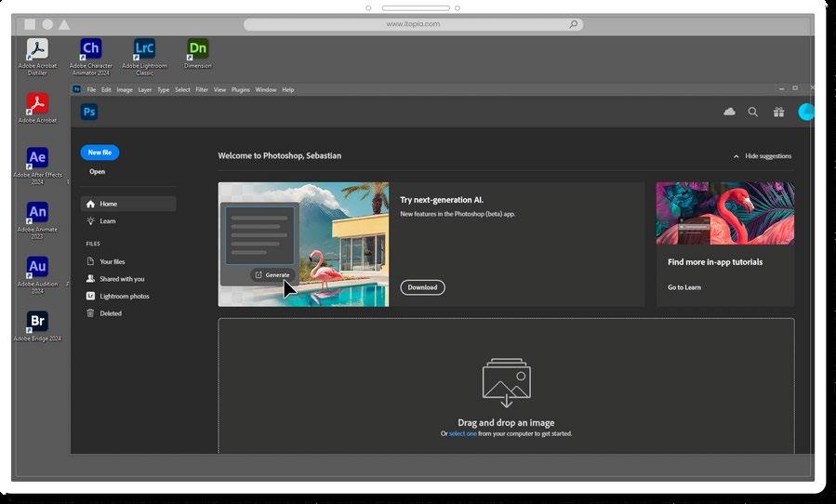Collapse suggestions with Hide suggestions
This screenshot has width=836, height=504.
(763, 156)
